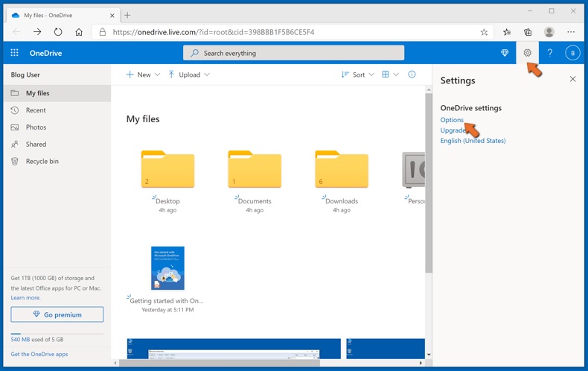The image size is (588, 371).
Task: Select Recent in the left sidebar
Action: pos(36,110)
